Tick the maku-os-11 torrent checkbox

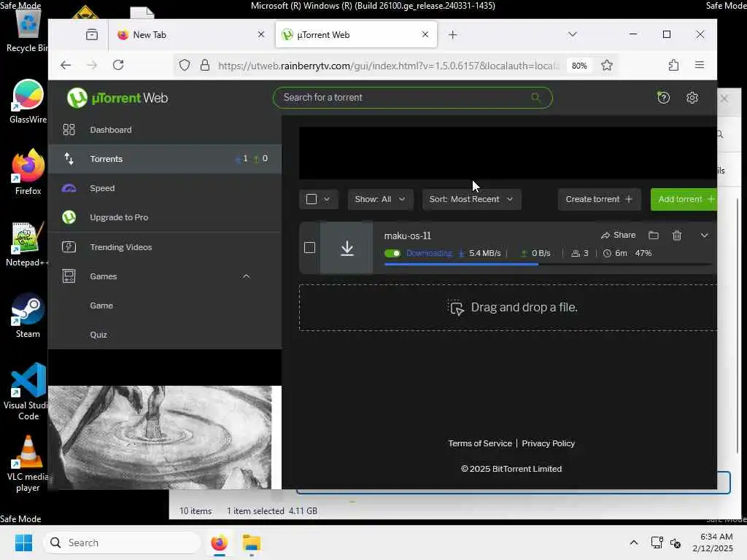(x=309, y=248)
